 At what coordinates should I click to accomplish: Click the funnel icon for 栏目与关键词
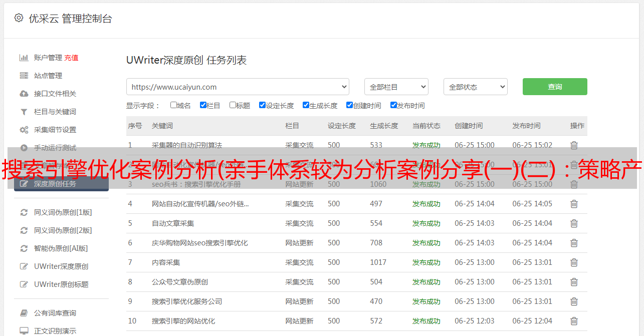24,112
